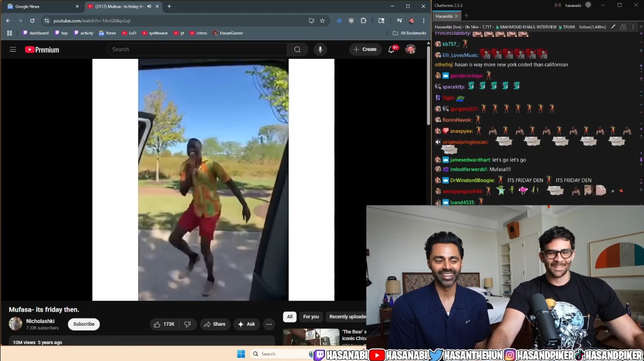Like the Mufasa video

coord(164,324)
